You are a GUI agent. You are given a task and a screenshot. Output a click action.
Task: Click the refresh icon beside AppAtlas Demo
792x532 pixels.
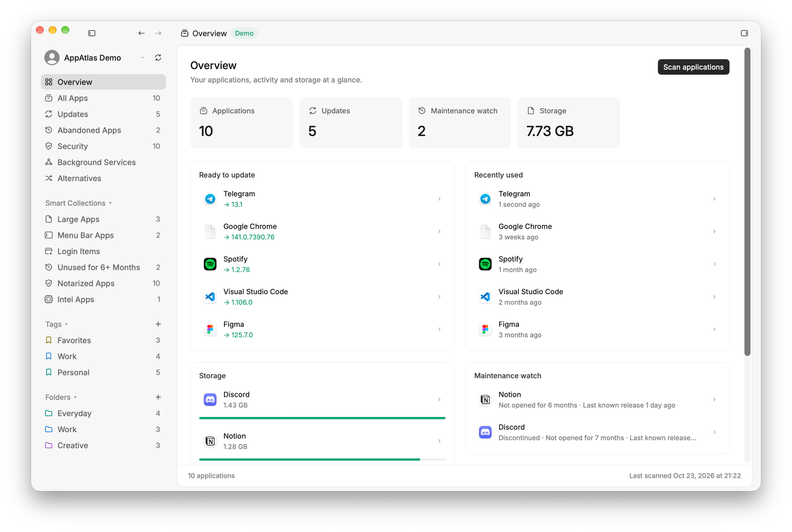(x=158, y=58)
